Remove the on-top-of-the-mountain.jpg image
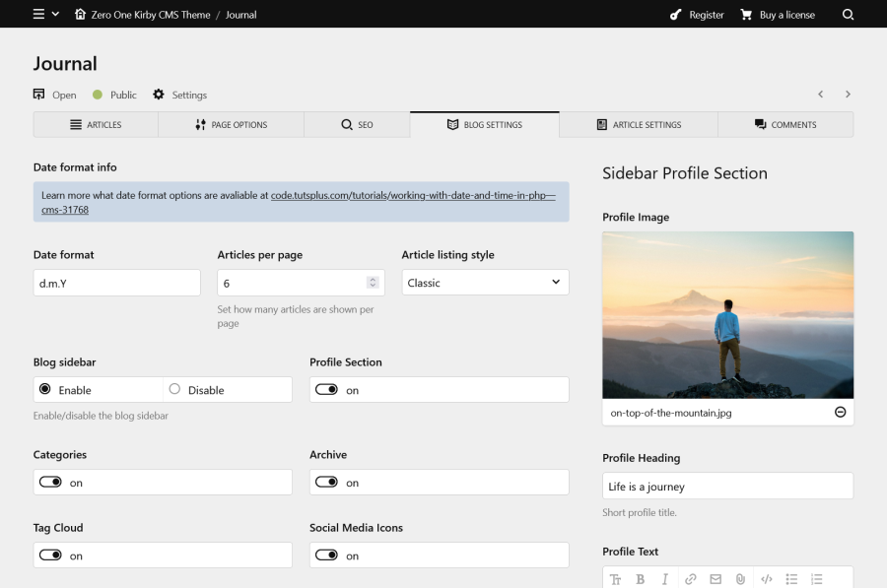 [840, 413]
